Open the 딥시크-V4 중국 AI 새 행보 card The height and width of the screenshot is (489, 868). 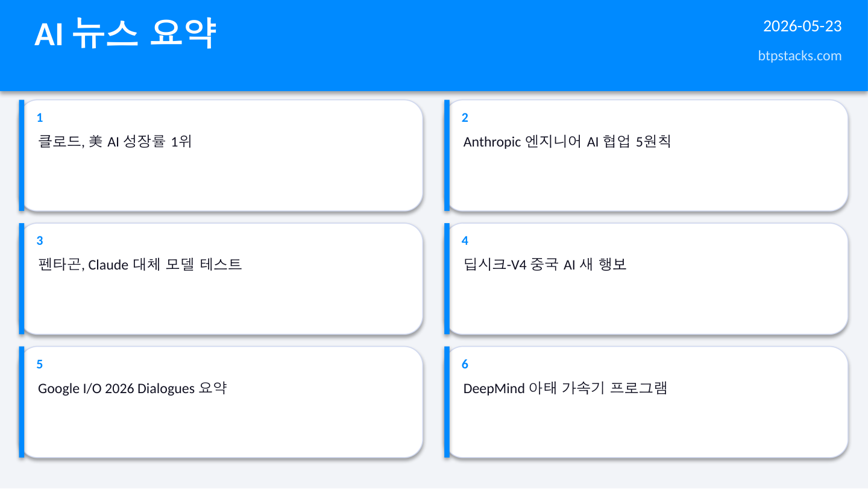[646, 279]
